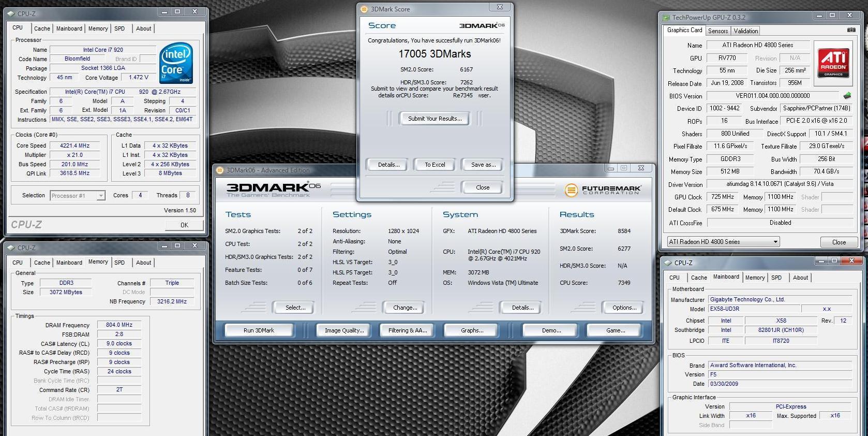Click the Mainboard CPU-Z window title icon
The width and height of the screenshot is (868, 436).
(x=668, y=263)
